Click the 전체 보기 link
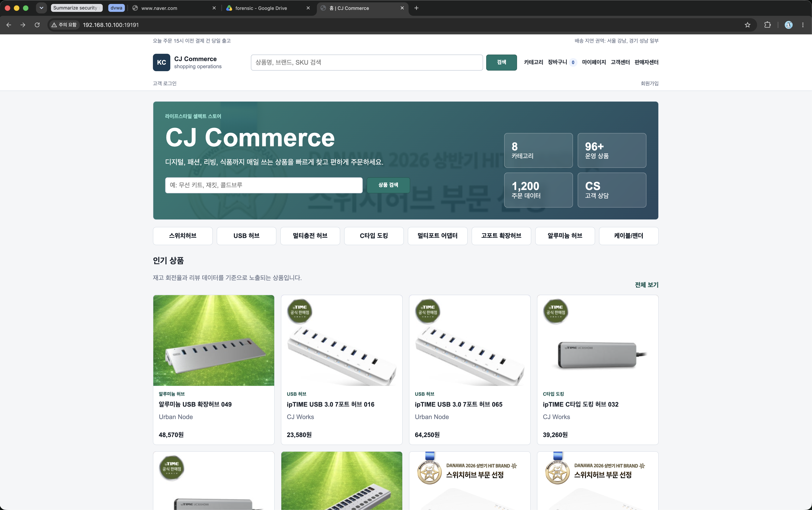This screenshot has width=812, height=510. click(x=646, y=285)
